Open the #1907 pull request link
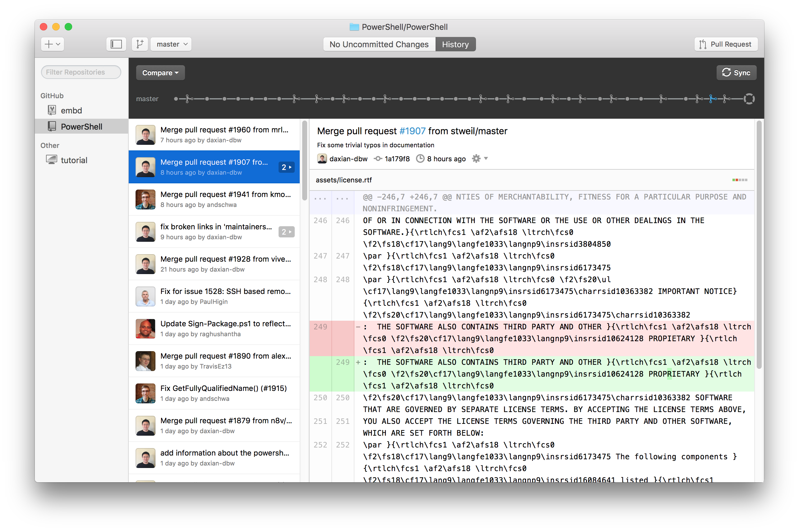The width and height of the screenshot is (799, 532). (412, 131)
